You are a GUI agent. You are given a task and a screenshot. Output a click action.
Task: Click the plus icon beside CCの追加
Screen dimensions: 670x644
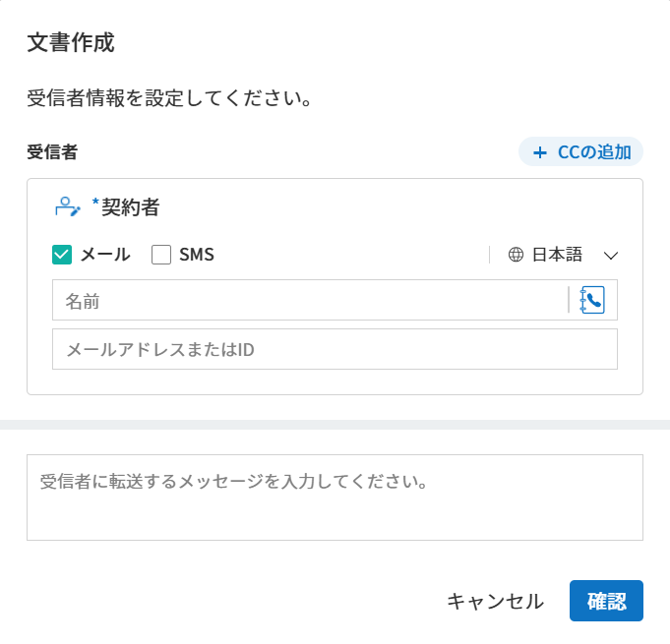(539, 152)
